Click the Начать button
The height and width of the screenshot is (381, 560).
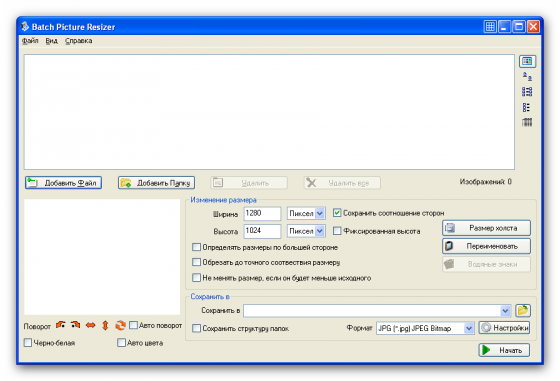(x=504, y=350)
